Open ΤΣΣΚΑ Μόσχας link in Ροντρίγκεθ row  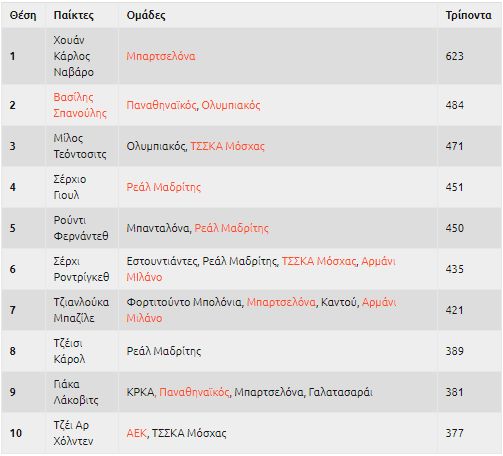(x=319, y=261)
